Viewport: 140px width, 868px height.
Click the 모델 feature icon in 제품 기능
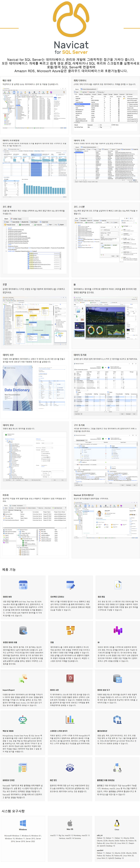[70, 630]
